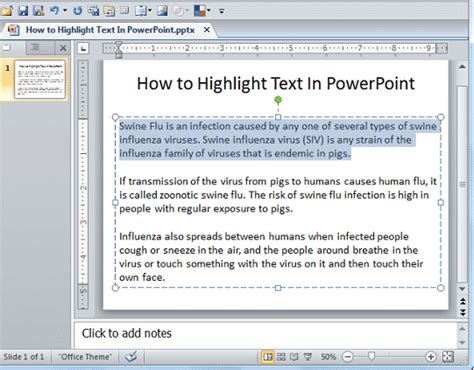Viewport: 474px width, 370px height.
Task: Click the 'Slide 1 of 1' status indicator
Action: click(x=24, y=357)
